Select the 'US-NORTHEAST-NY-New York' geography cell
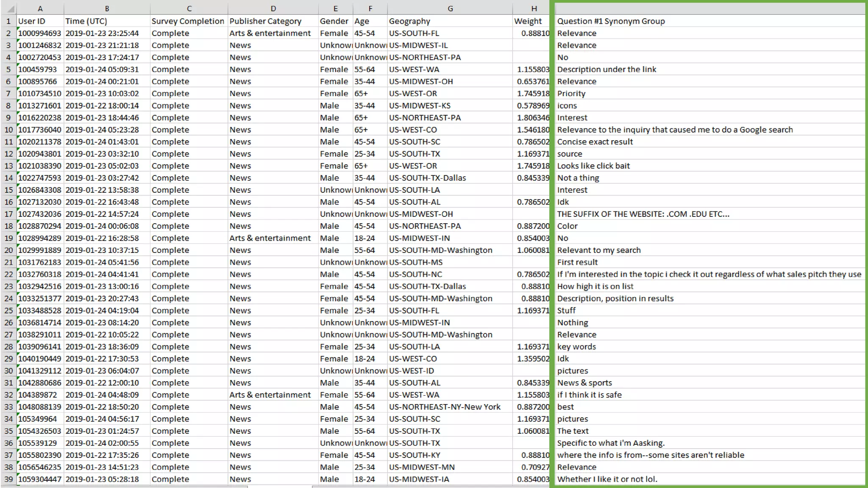This screenshot has height=488, width=868. coord(445,407)
